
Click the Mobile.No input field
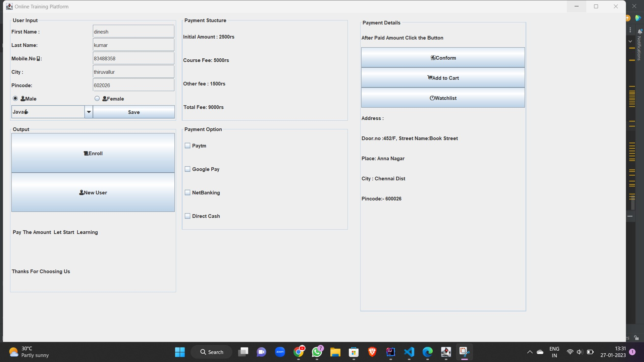[133, 58]
